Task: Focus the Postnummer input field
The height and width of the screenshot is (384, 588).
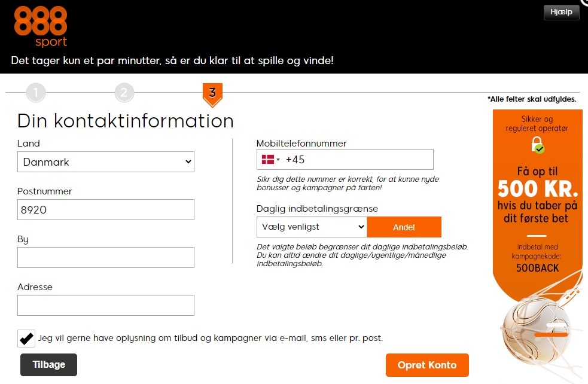Action: point(106,210)
